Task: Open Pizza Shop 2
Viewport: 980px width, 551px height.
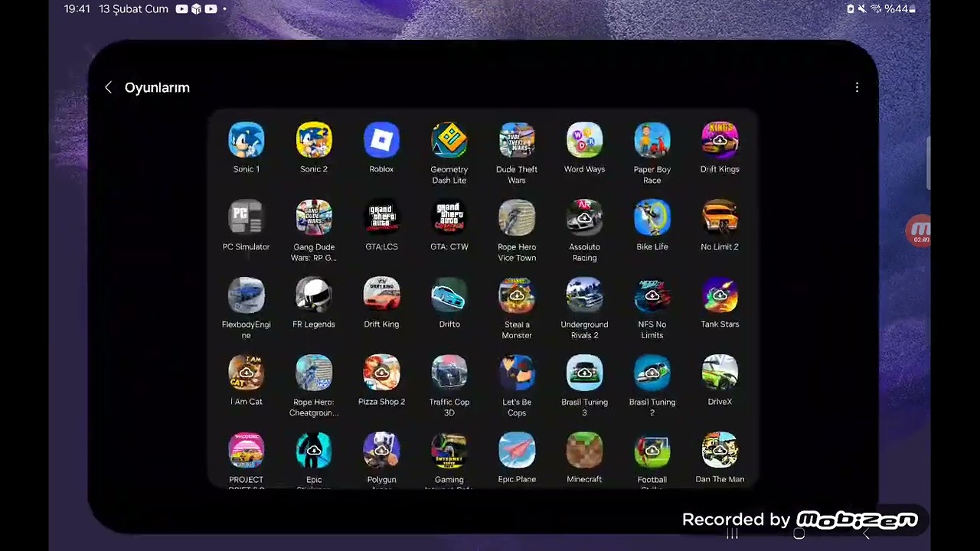Action: tap(381, 373)
